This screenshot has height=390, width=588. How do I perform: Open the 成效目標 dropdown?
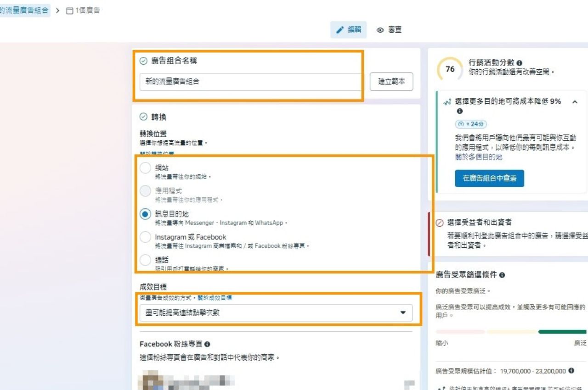(276, 313)
